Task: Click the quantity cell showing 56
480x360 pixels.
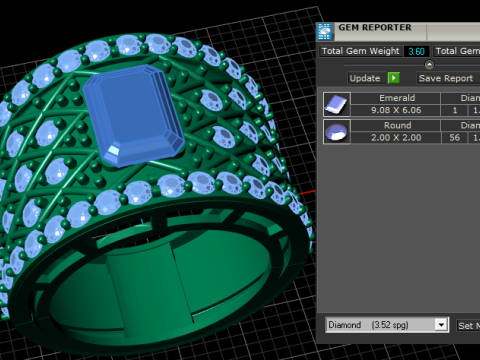Action: pos(454,138)
